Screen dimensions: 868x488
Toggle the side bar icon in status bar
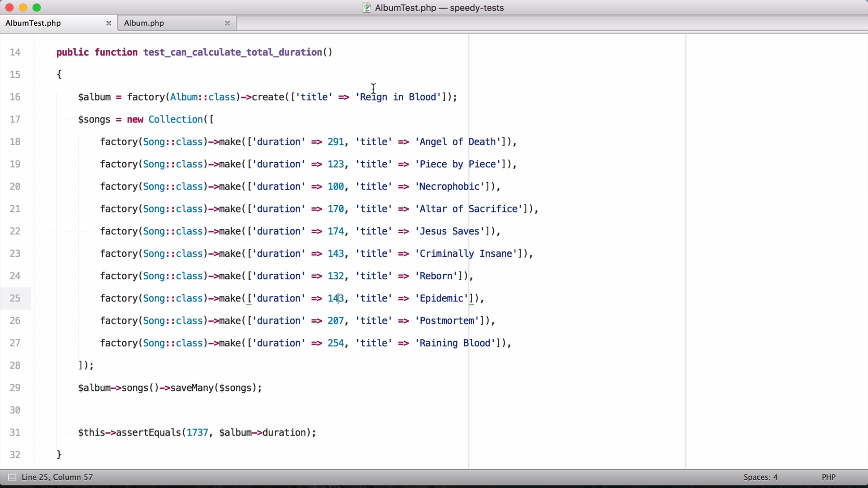12,477
